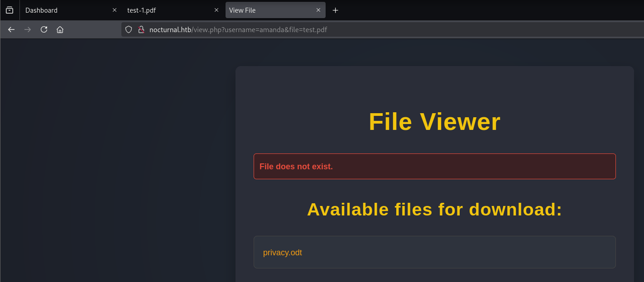The width and height of the screenshot is (644, 282).
Task: Open the browser home page
Action: [60, 29]
